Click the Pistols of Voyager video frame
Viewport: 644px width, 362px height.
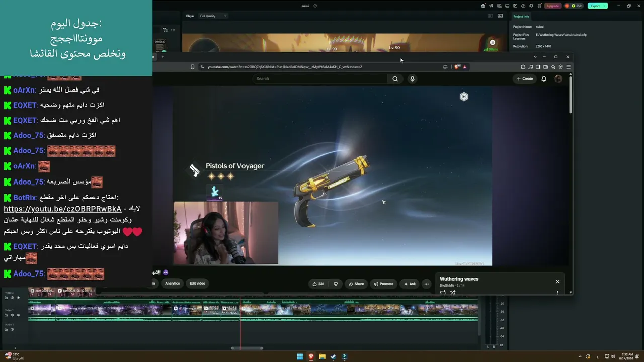[332, 176]
